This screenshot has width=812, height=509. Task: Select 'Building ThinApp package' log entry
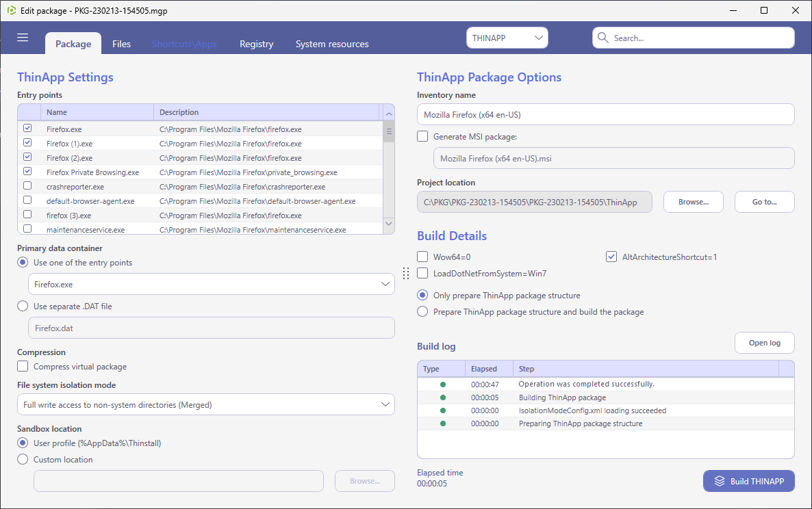point(605,397)
